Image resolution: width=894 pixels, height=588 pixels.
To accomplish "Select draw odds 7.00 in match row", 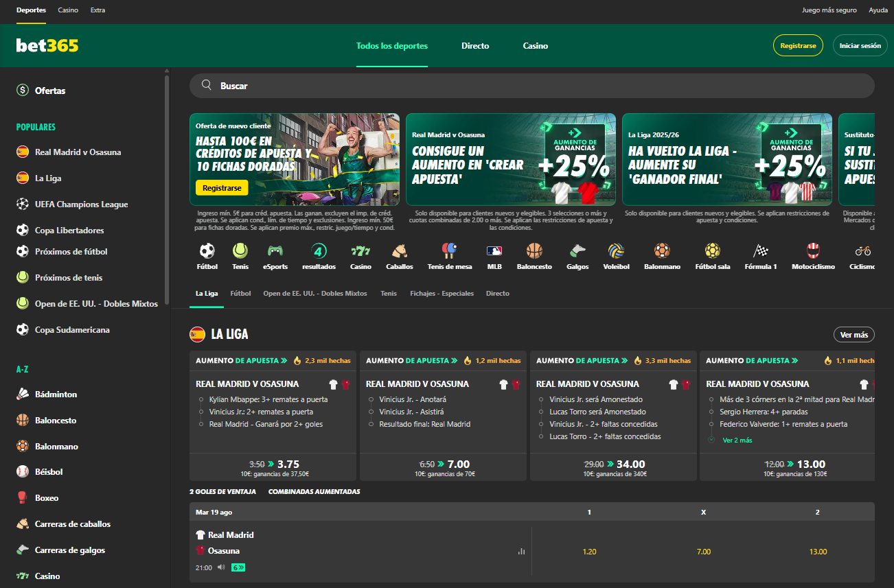I will (704, 552).
